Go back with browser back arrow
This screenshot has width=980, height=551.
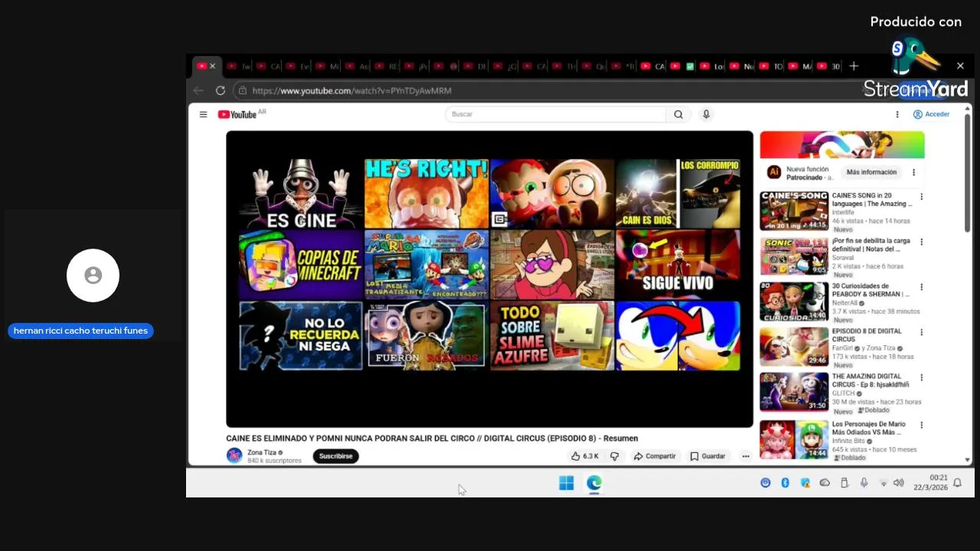[x=198, y=90]
